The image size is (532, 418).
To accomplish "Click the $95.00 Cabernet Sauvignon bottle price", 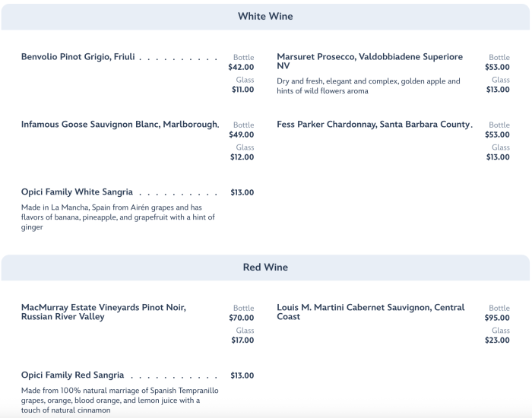I will pyautogui.click(x=497, y=318).
